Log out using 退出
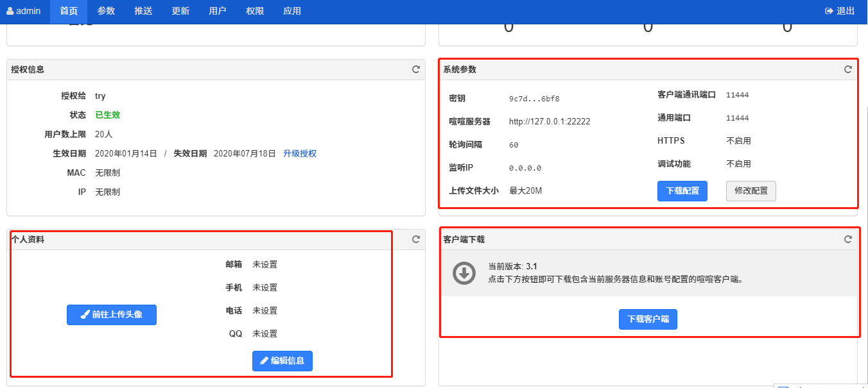The width and height of the screenshot is (868, 388). point(840,12)
